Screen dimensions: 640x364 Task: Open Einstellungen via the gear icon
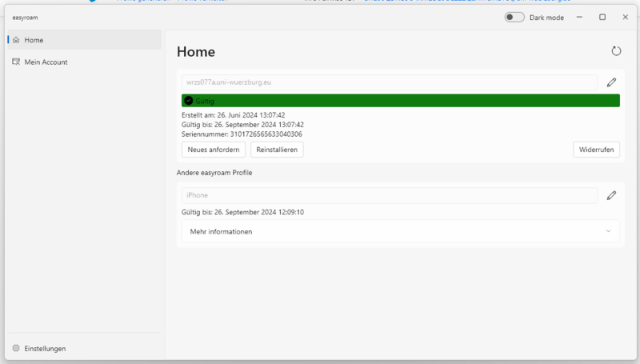coord(16,349)
